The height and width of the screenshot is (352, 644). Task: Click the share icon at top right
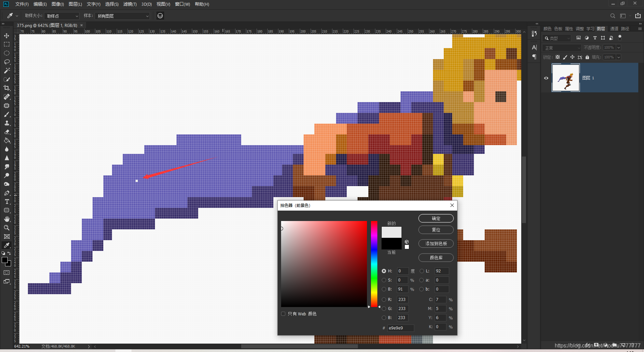[638, 16]
